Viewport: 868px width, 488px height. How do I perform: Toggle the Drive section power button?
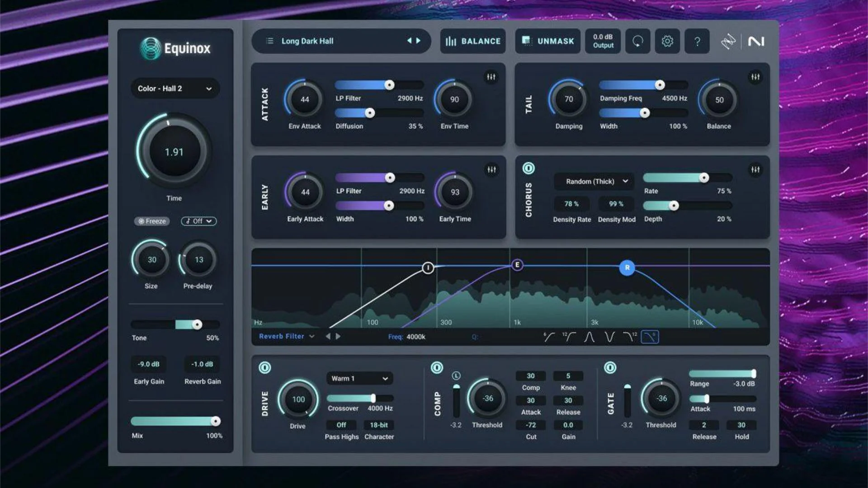[266, 368]
